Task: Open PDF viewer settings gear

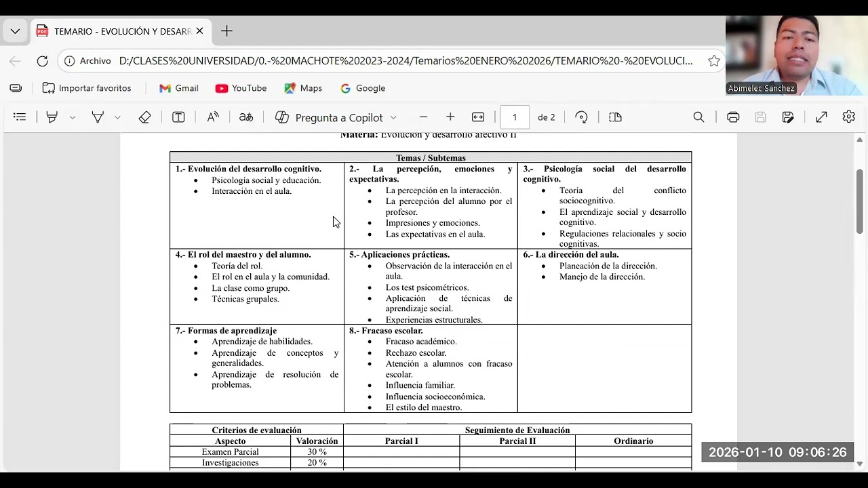Action: coord(849,117)
